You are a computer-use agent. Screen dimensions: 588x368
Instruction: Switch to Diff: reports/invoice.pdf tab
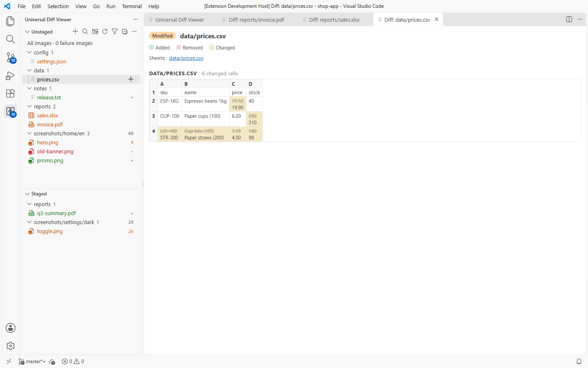click(257, 20)
